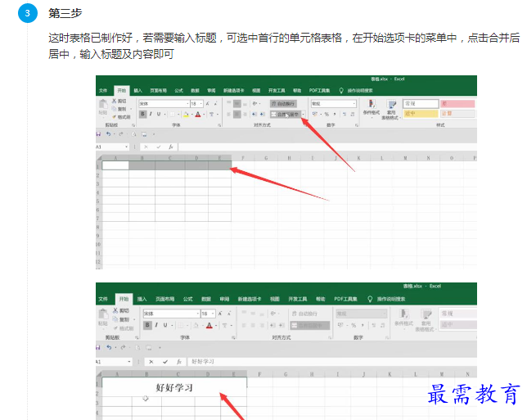Viewport: 527px width, 420px height.
Task: Select PDF工具集 tab in first screenshot
Action: coord(320,90)
